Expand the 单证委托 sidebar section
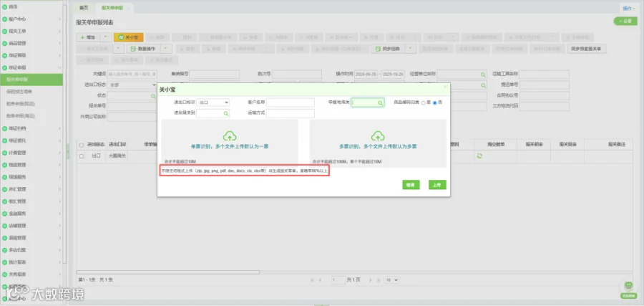Screen dimensions: 644x306 click(x=59, y=140)
